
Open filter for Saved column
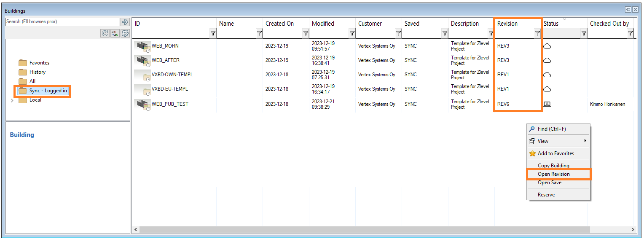point(445,34)
